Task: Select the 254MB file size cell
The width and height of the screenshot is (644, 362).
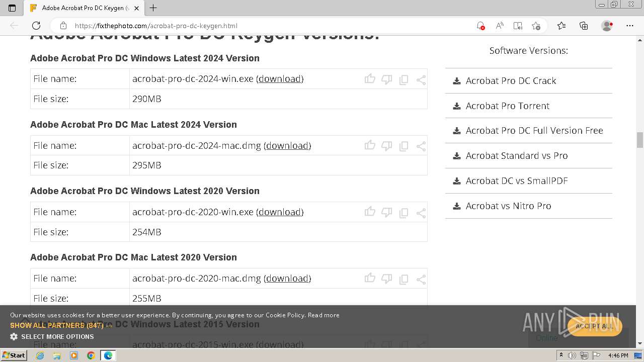Action: (x=278, y=232)
